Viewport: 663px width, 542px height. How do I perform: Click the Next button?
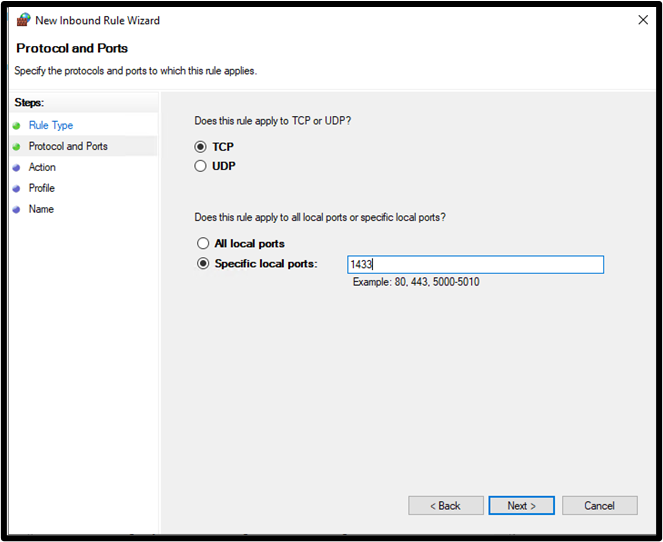pos(521,506)
